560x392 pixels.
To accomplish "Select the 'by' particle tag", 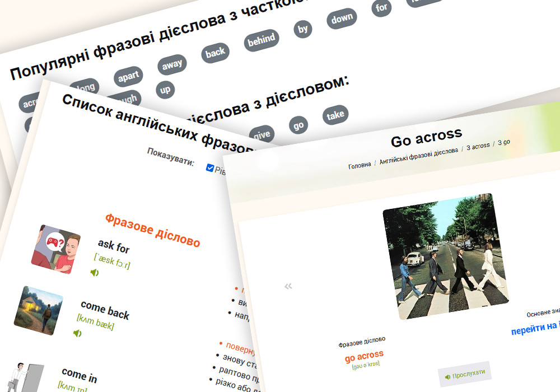I will tap(303, 29).
